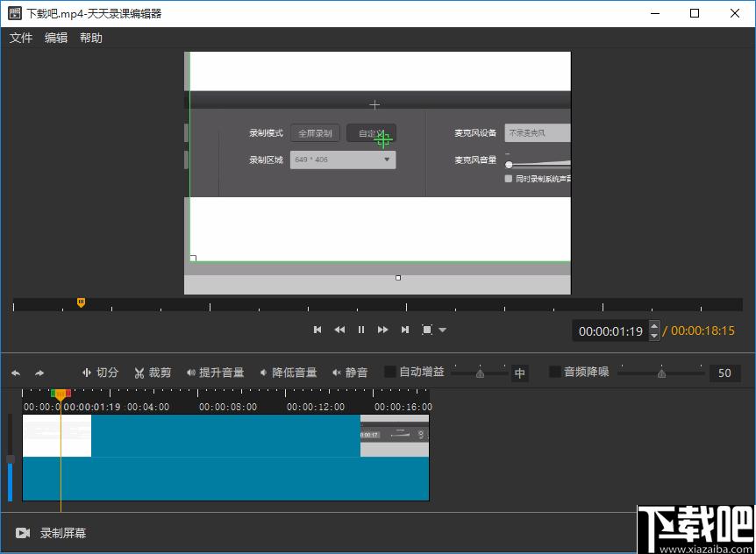Click the 裁剪 cut button
The width and height of the screenshot is (756, 554).
[x=153, y=373]
